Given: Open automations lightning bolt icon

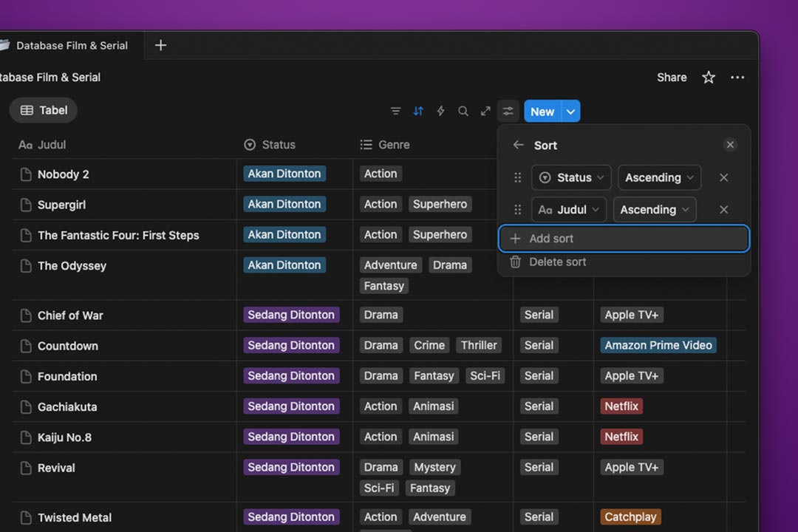Looking at the screenshot, I should 440,111.
